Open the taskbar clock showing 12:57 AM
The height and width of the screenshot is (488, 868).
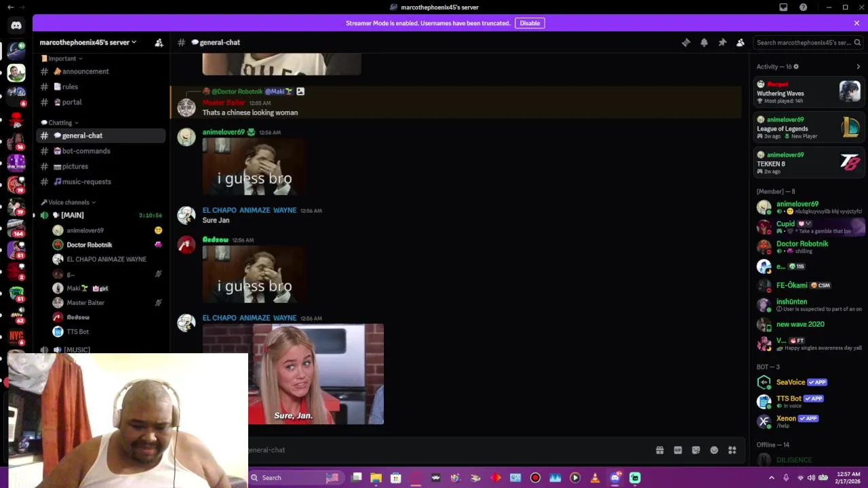(x=848, y=478)
